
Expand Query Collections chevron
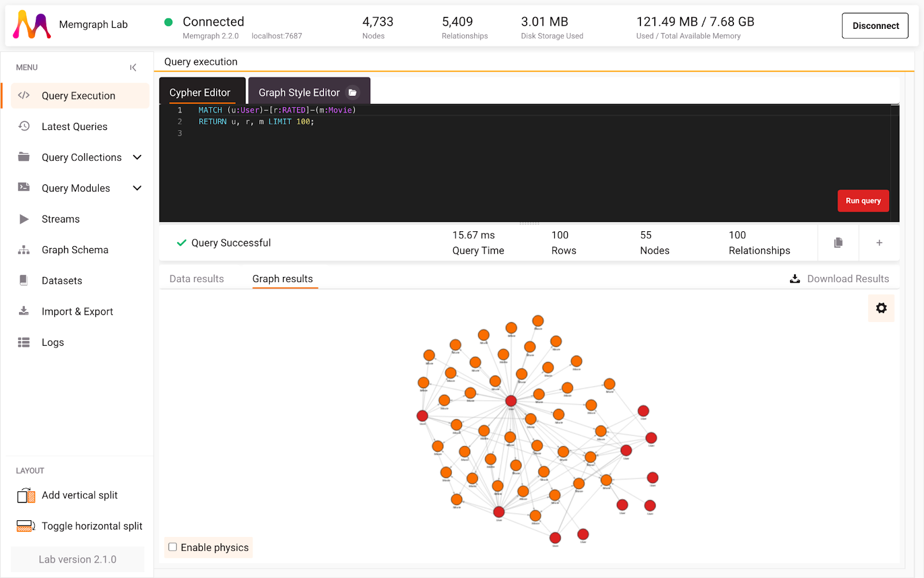coord(137,157)
